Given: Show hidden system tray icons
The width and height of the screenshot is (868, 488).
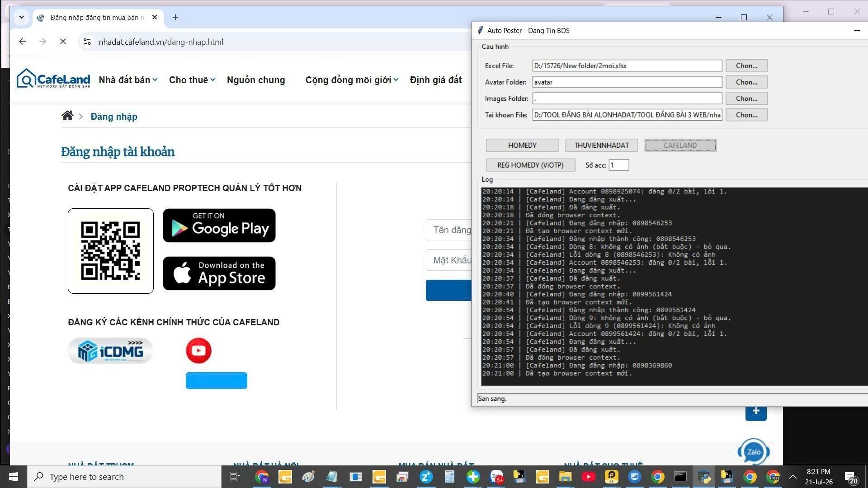Looking at the screenshot, I should coord(793,477).
